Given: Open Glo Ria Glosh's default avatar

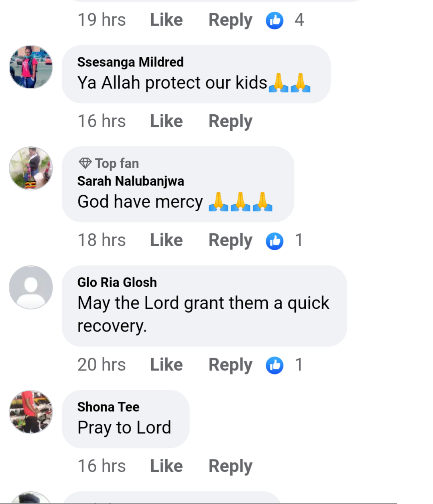Looking at the screenshot, I should tap(31, 287).
